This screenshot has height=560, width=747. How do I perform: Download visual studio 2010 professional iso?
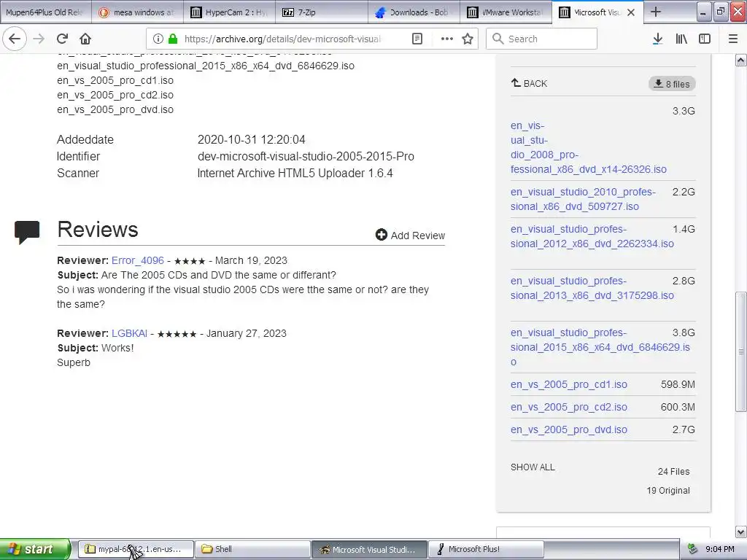coord(583,199)
